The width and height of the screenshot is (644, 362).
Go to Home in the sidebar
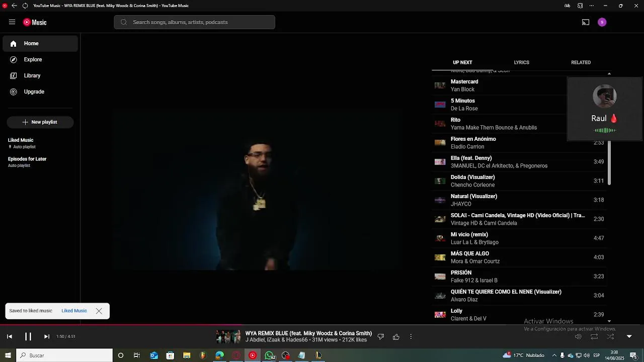[40, 44]
